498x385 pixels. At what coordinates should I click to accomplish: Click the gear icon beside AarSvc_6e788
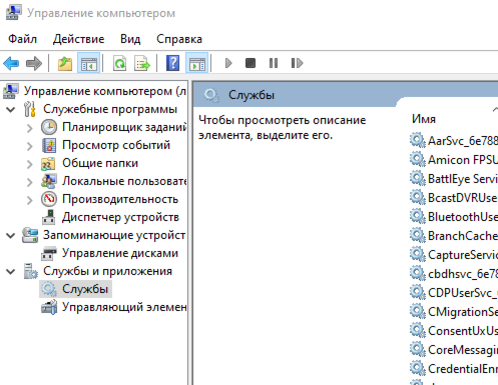pos(417,140)
